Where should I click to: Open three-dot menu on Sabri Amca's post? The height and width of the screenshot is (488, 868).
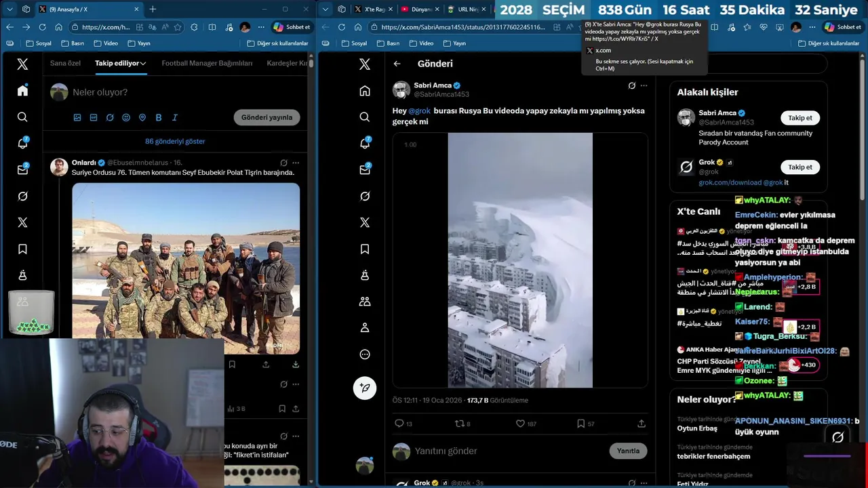pyautogui.click(x=644, y=85)
